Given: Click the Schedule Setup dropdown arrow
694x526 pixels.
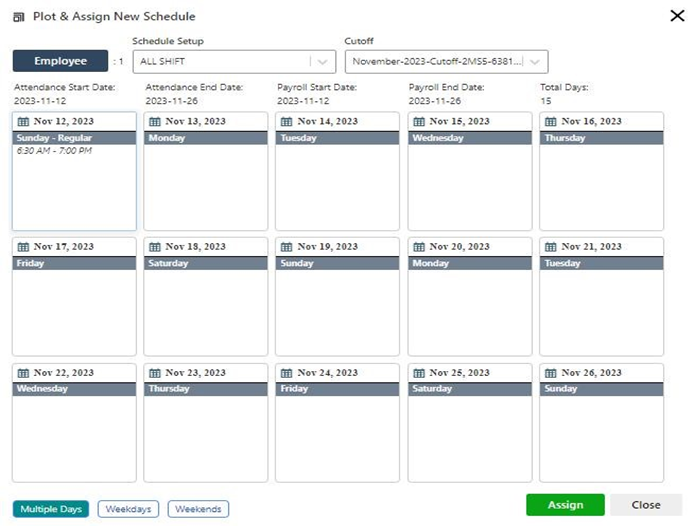Looking at the screenshot, I should click(321, 62).
